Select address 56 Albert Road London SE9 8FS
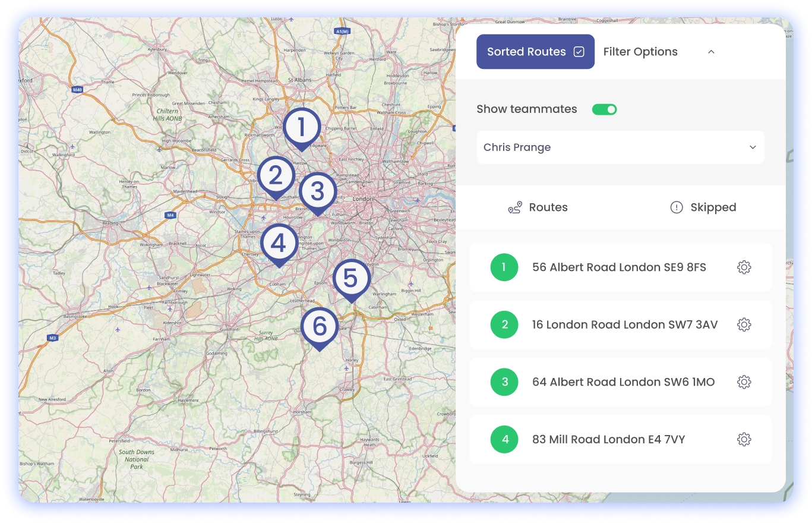This screenshot has width=812, height=523. [620, 267]
